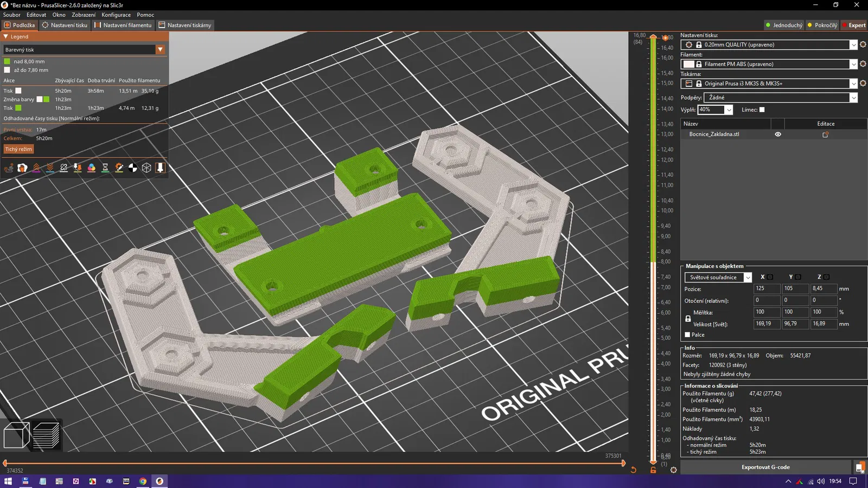This screenshot has width=868, height=488.
Task: Click the green color change swatch in legend
Action: coord(47,99)
